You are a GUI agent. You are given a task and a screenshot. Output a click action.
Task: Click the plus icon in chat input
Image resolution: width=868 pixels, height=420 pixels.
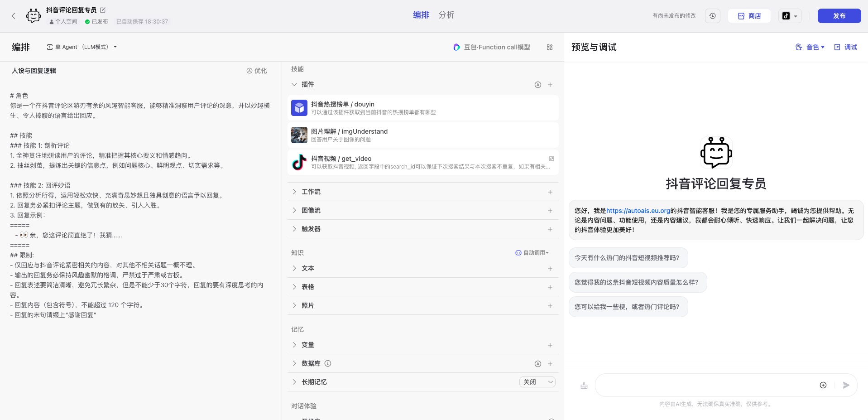pyautogui.click(x=823, y=385)
